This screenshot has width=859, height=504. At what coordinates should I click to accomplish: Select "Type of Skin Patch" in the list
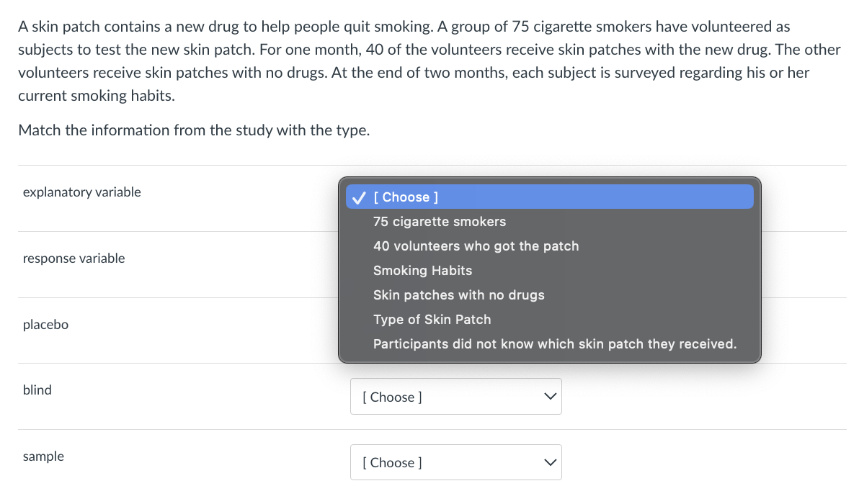[x=432, y=320]
